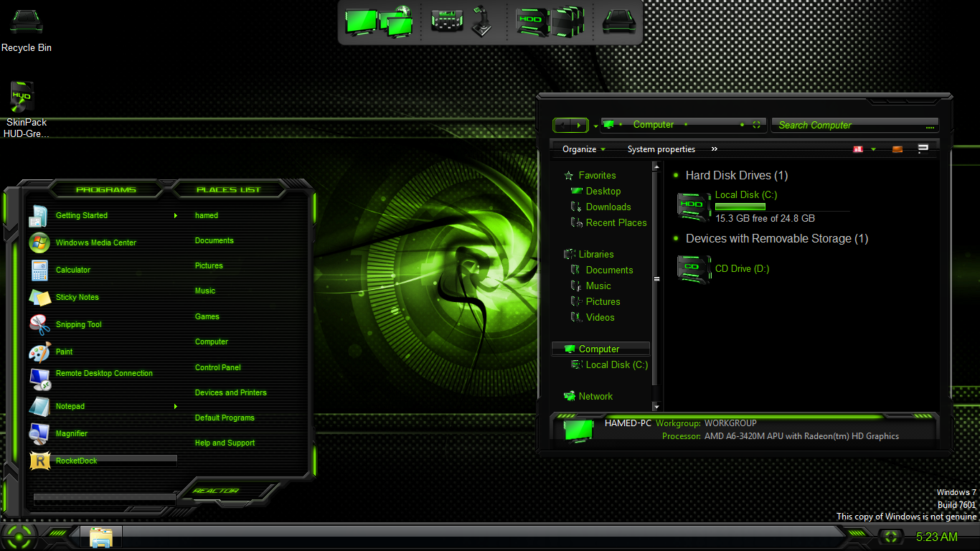Launch Windows Media Center from the start menu

[x=95, y=242]
